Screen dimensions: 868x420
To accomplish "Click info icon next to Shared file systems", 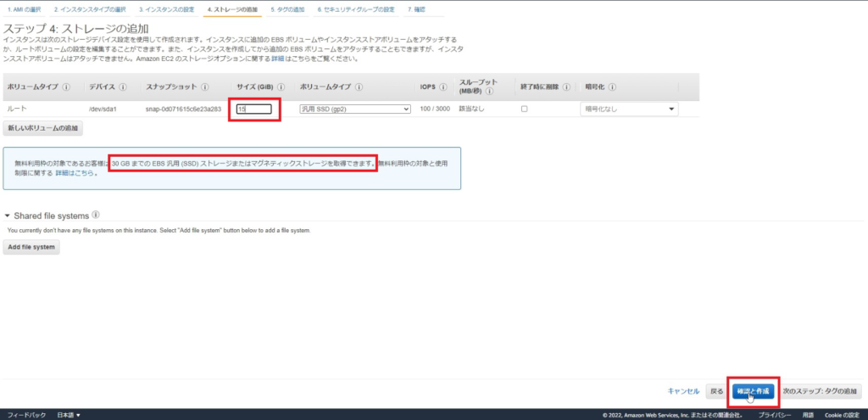I will point(96,216).
